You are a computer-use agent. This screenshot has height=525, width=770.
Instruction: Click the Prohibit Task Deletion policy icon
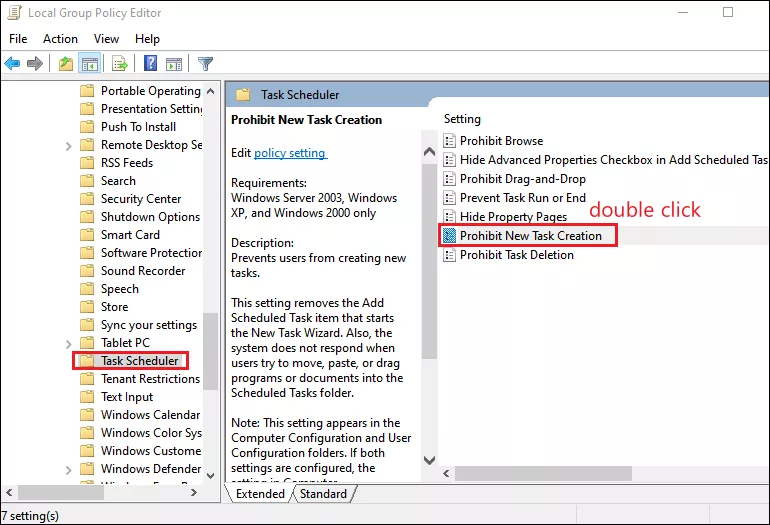(449, 255)
